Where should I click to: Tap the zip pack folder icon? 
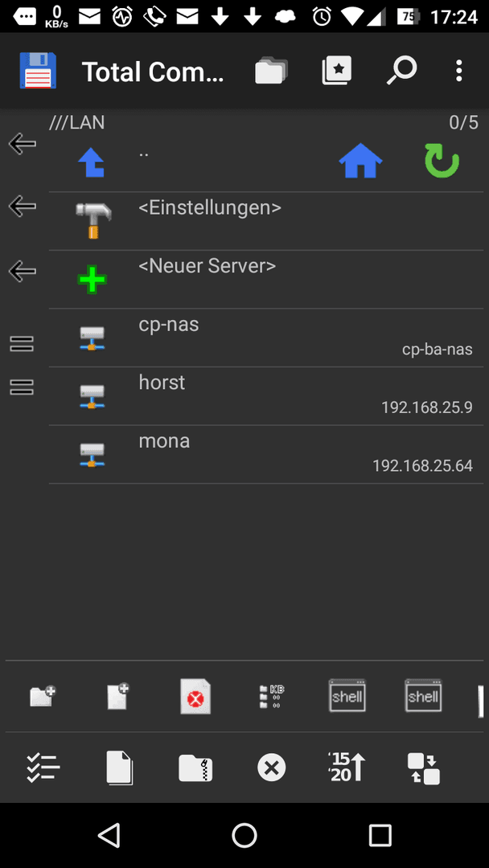[195, 768]
